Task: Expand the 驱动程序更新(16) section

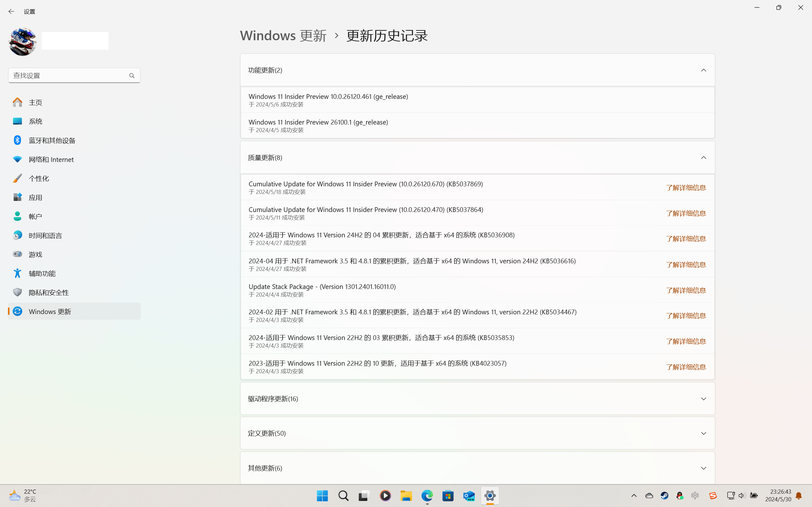Action: point(703,399)
